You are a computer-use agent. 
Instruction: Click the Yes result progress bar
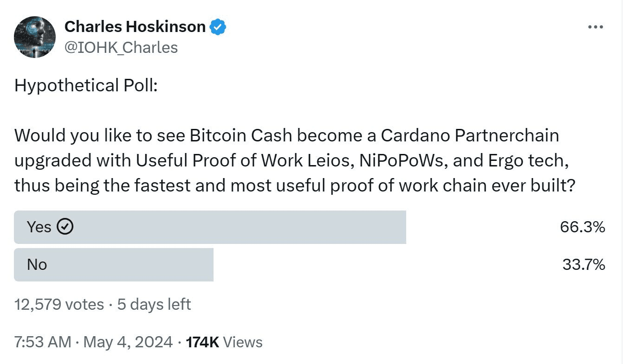(209, 227)
